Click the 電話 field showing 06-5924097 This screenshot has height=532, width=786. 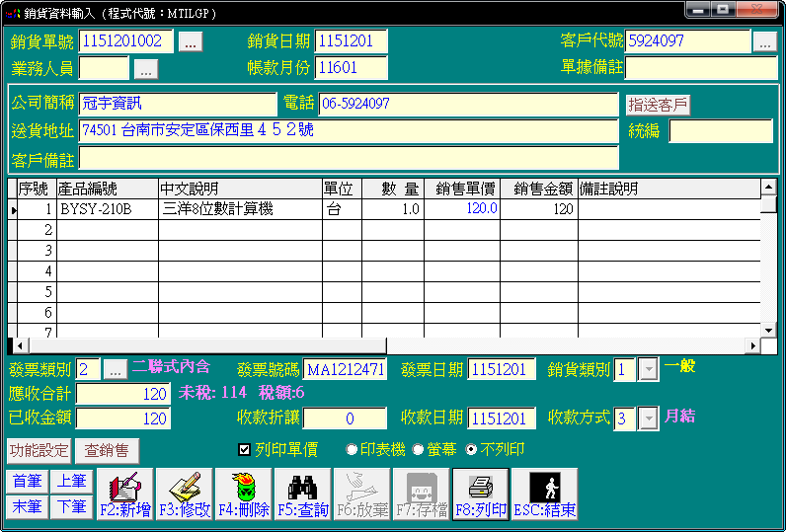469,105
